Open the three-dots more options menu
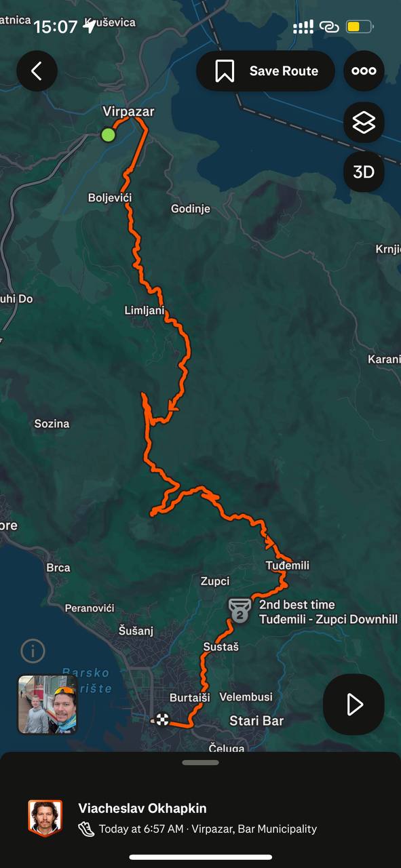The image size is (401, 868). [364, 71]
